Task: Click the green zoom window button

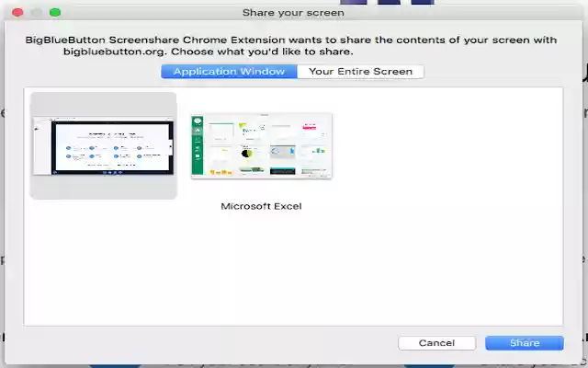Action: [55, 12]
